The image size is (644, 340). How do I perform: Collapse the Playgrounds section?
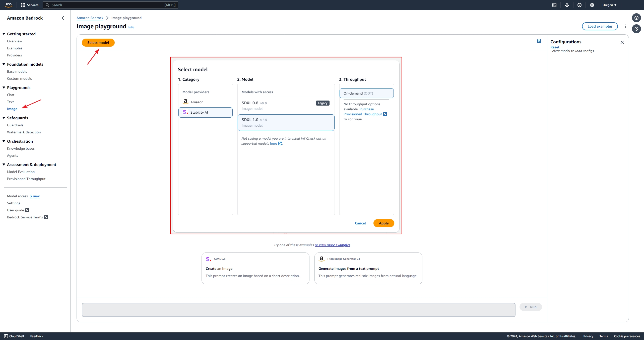4,88
